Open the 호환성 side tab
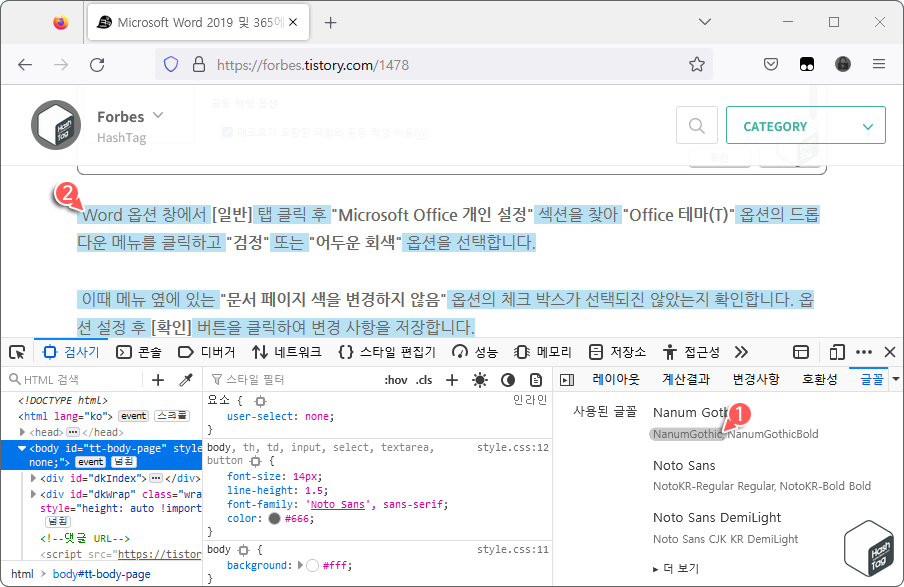The height and width of the screenshot is (587, 904). click(x=820, y=379)
